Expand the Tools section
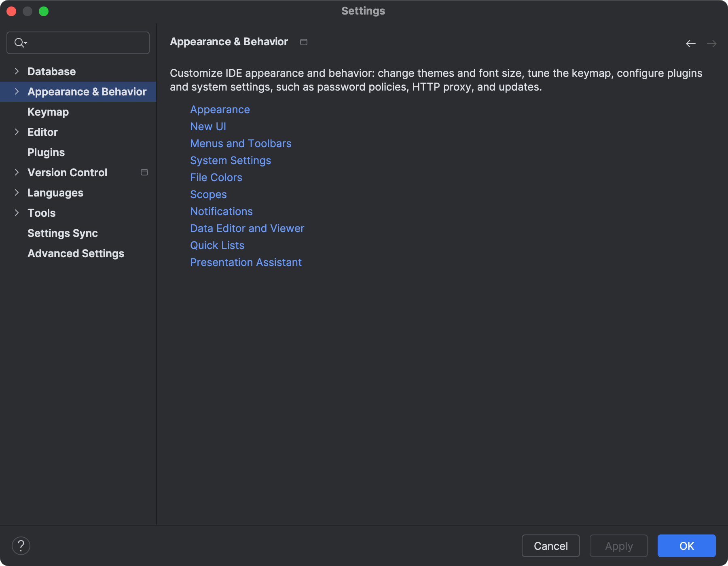This screenshot has height=566, width=728. click(x=17, y=213)
